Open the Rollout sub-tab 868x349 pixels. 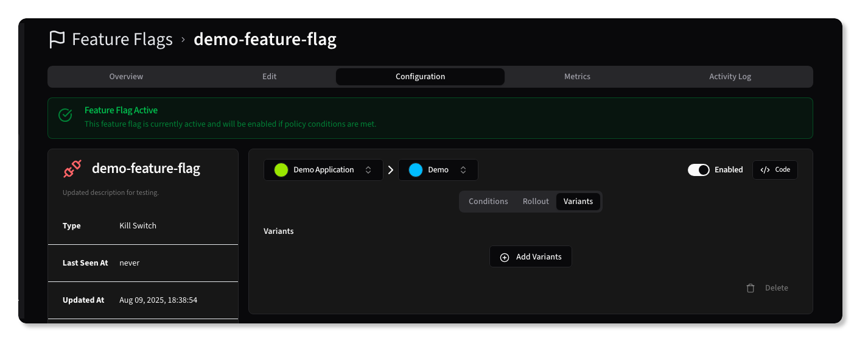coord(536,202)
